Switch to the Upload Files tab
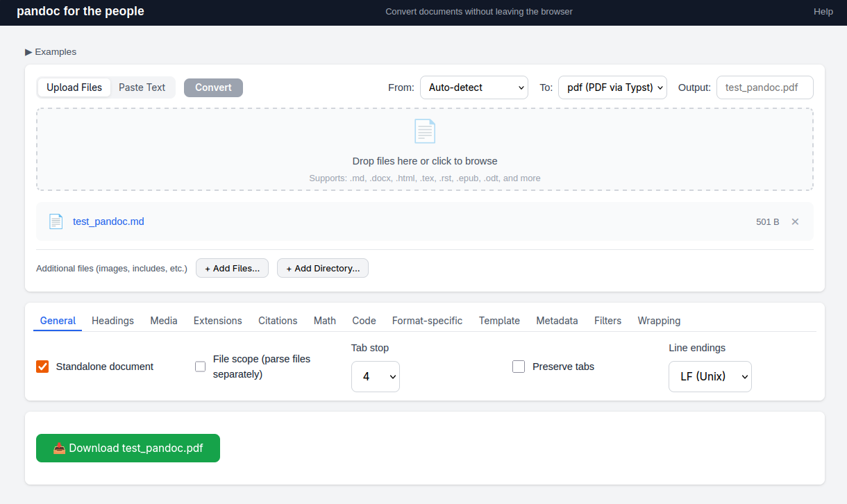Screen dimensions: 847x504 (74, 87)
